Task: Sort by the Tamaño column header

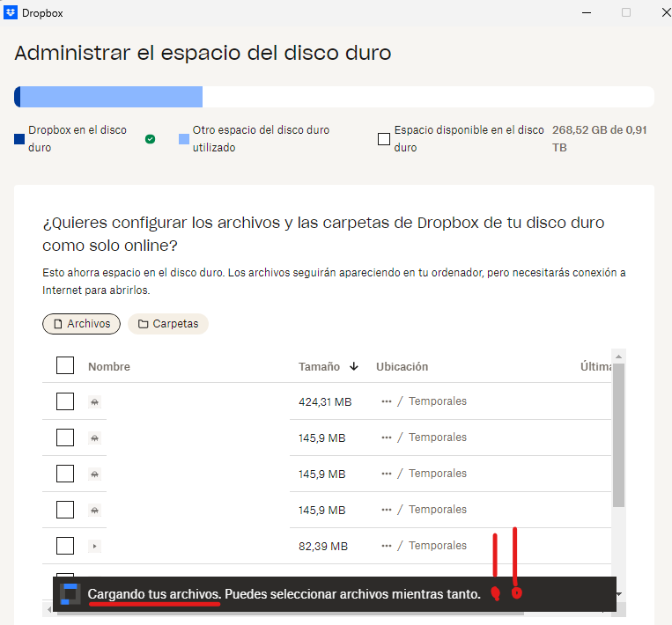Action: pos(320,367)
